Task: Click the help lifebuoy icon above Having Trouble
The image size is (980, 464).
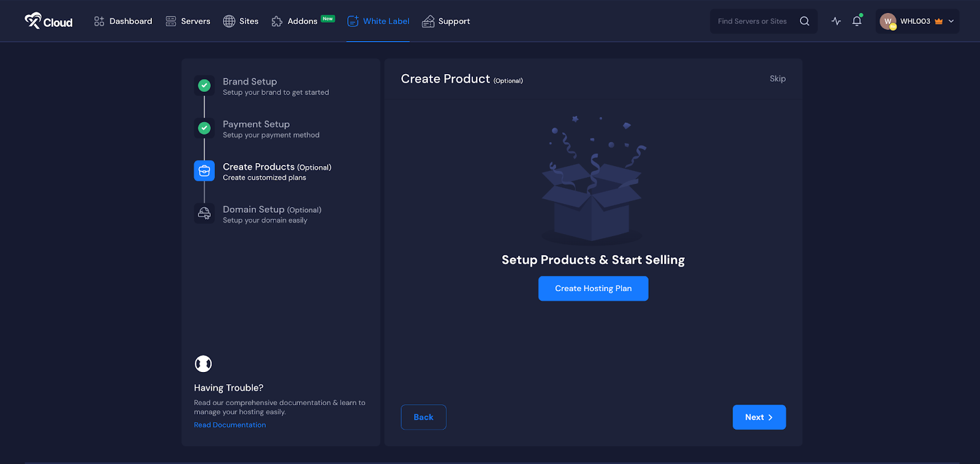Action: [203, 364]
